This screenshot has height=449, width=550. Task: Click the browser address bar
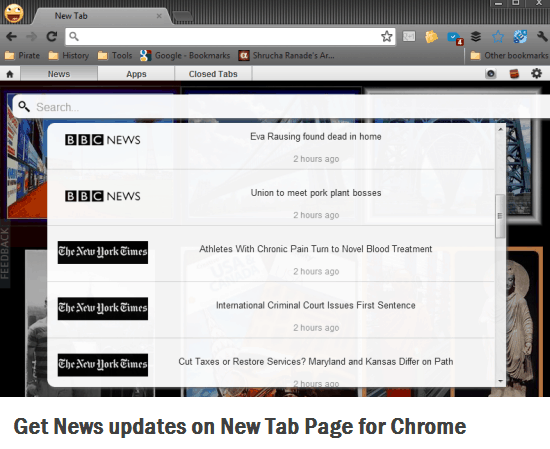pyautogui.click(x=230, y=36)
